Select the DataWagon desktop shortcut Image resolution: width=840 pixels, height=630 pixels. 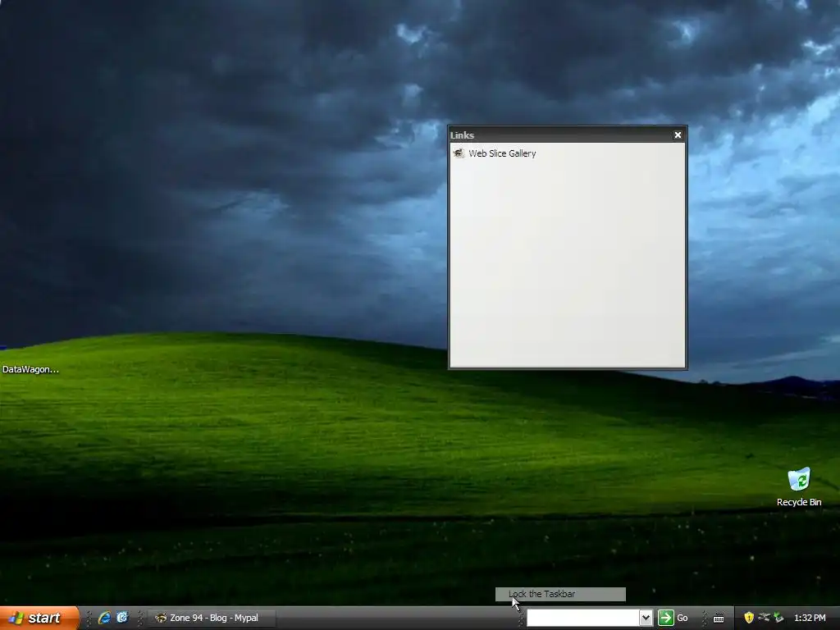30,369
